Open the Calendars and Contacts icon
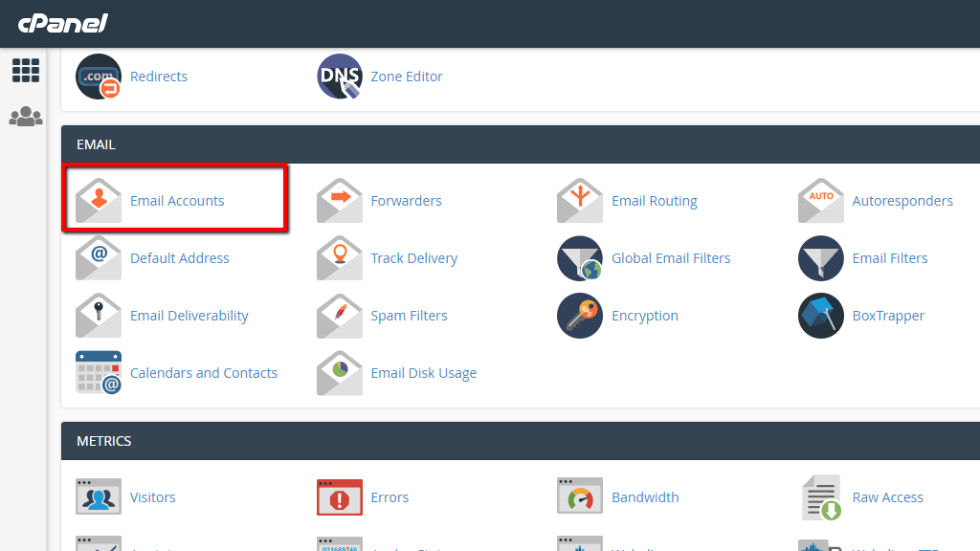This screenshot has width=980, height=551. click(x=99, y=373)
